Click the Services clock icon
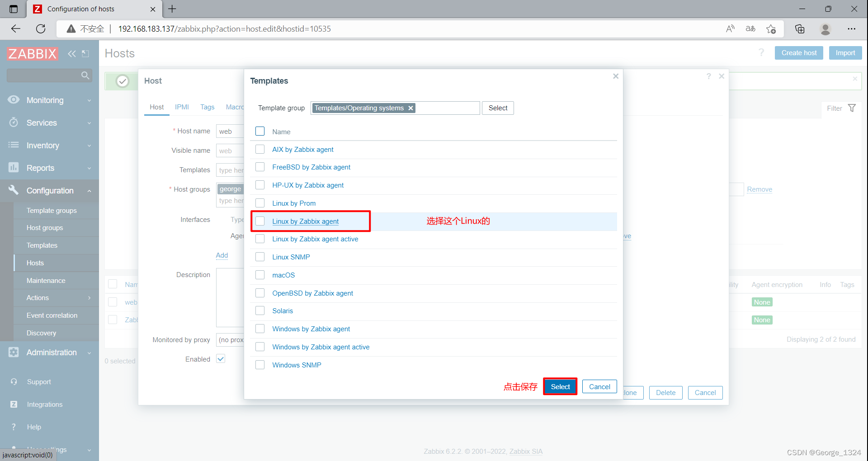Viewport: 868px width, 461px height. 14,122
